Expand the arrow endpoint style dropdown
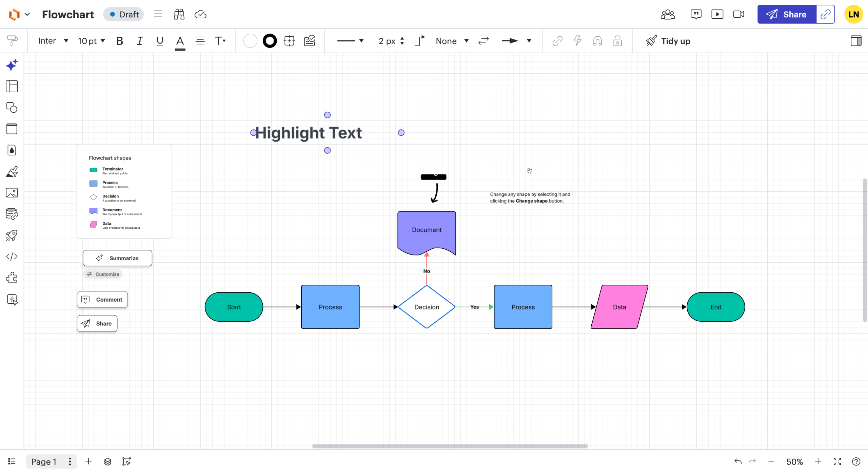 click(529, 41)
